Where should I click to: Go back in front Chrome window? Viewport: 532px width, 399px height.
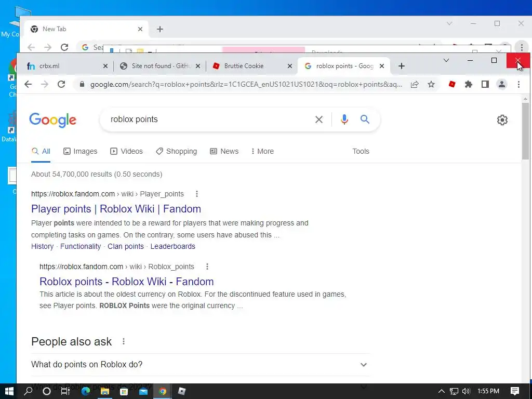(28, 84)
